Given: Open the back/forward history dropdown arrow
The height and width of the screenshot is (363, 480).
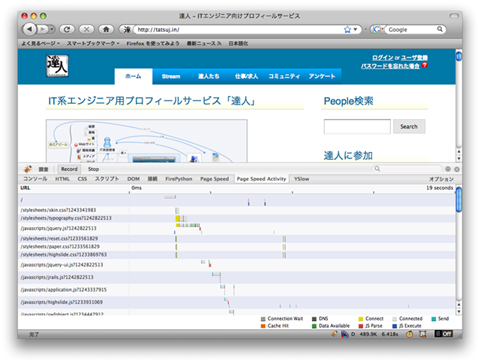Looking at the screenshot, I should pos(52,29).
